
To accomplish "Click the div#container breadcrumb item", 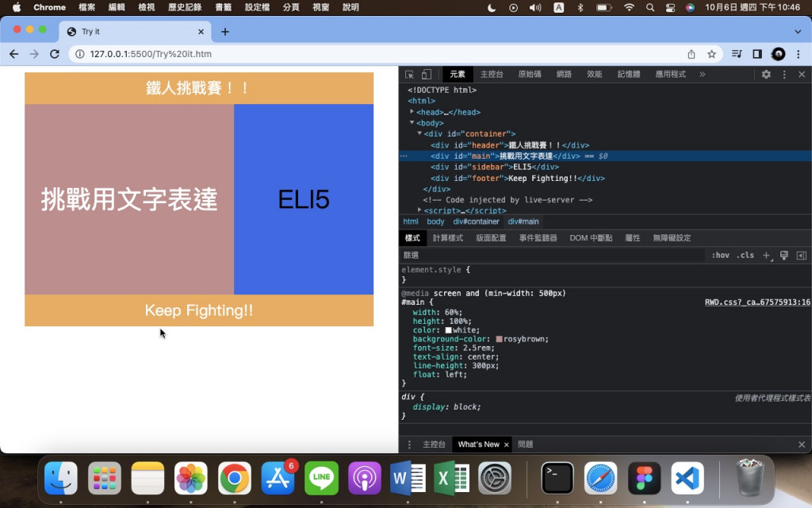I will [476, 221].
